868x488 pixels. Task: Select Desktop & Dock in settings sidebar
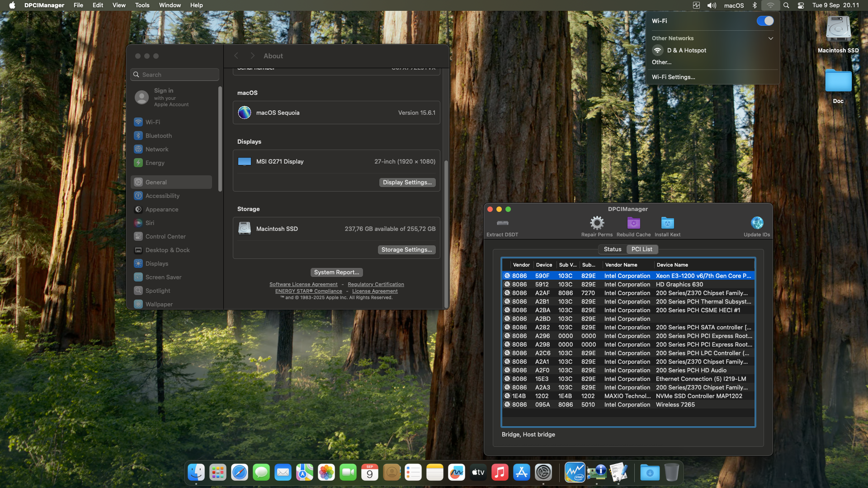pos(171,250)
